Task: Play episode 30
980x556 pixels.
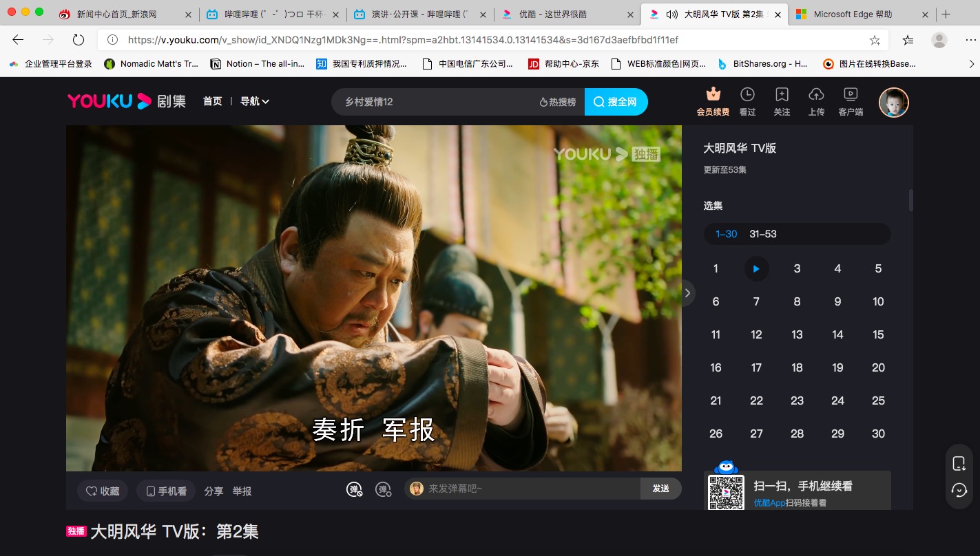Action: [x=878, y=434]
